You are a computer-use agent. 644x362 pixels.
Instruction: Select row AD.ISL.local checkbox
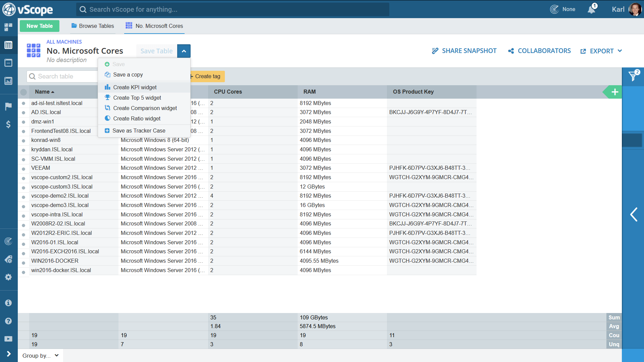click(23, 113)
